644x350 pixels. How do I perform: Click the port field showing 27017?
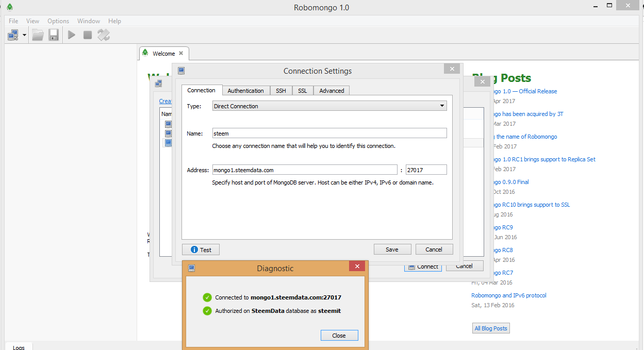tap(426, 170)
